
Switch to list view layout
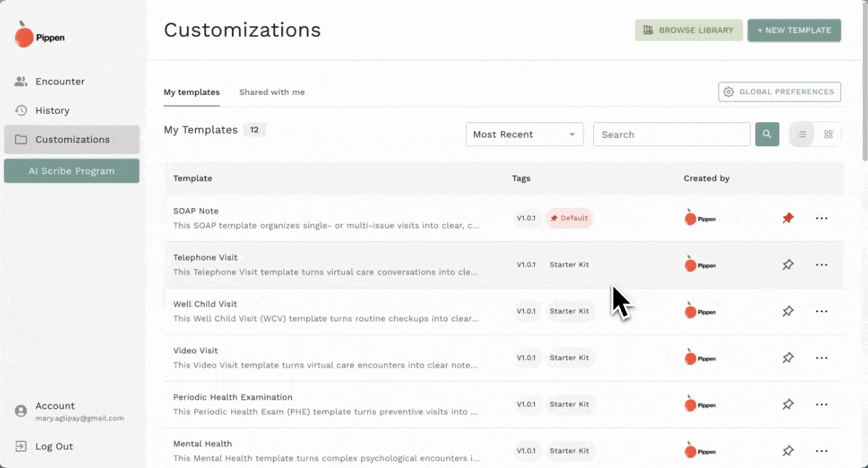(802, 135)
